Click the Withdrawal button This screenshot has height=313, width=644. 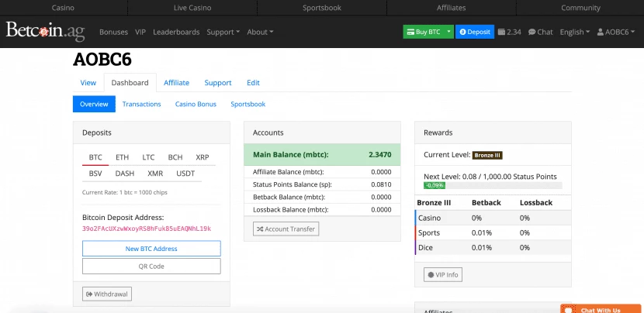click(x=107, y=294)
